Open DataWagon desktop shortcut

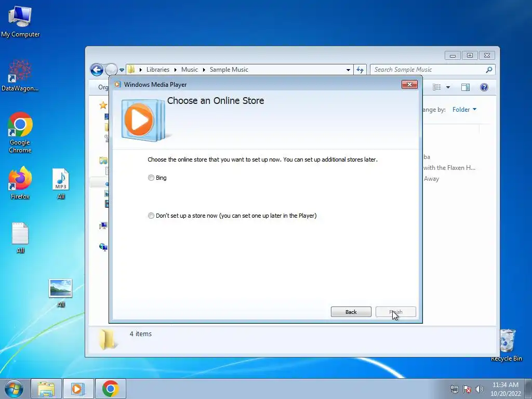pyautogui.click(x=20, y=76)
